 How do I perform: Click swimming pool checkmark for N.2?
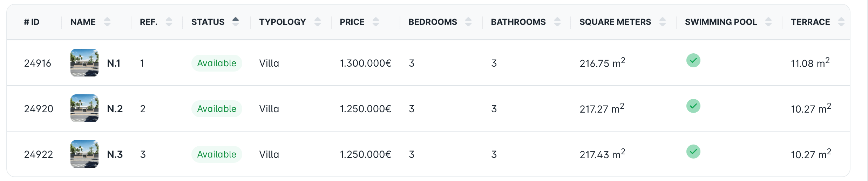pyautogui.click(x=693, y=106)
